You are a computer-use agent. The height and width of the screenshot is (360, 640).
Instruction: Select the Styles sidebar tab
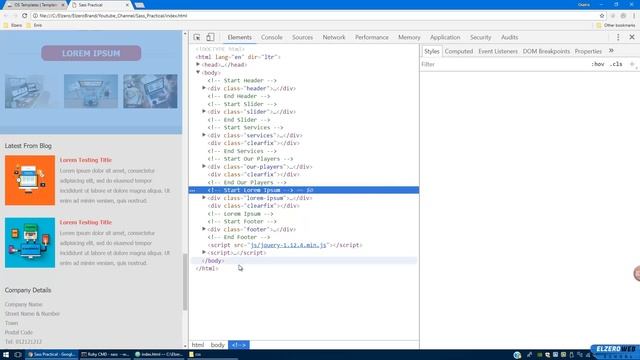click(431, 51)
